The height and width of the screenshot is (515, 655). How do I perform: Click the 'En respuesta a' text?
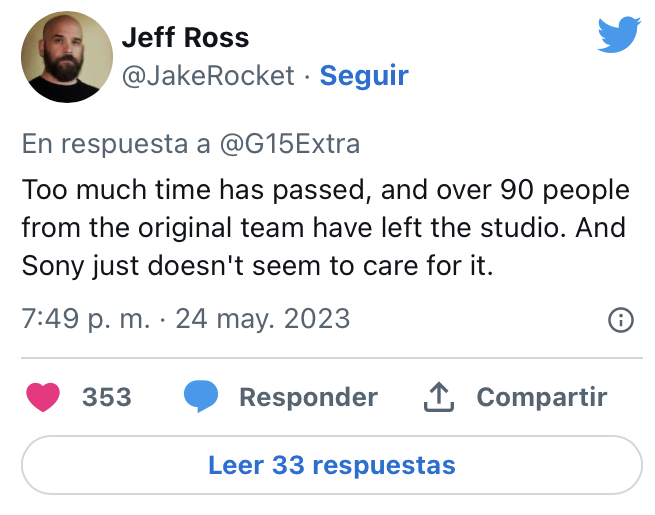point(116,144)
